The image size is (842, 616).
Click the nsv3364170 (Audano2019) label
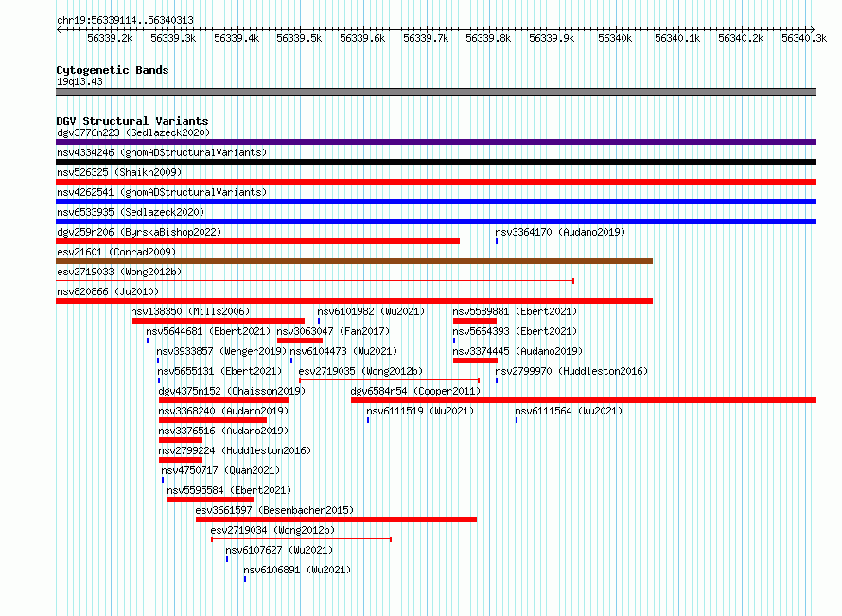(560, 232)
